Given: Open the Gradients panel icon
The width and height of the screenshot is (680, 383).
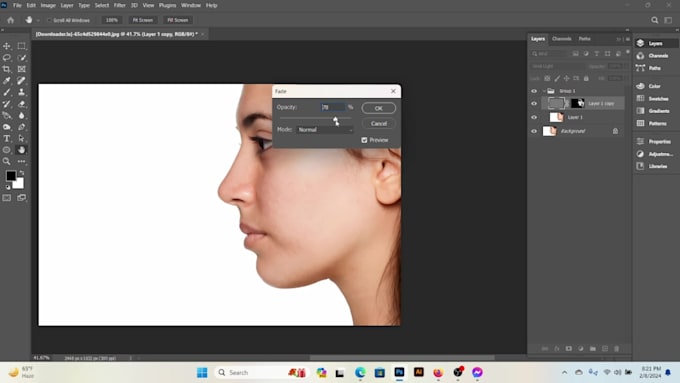Looking at the screenshot, I should (x=640, y=111).
